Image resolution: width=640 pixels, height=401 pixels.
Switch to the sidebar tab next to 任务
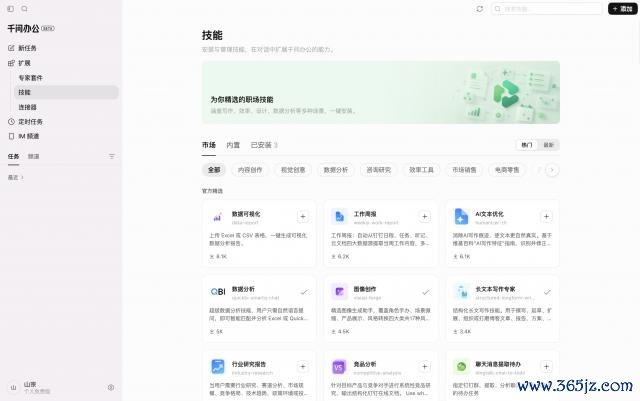click(x=33, y=156)
